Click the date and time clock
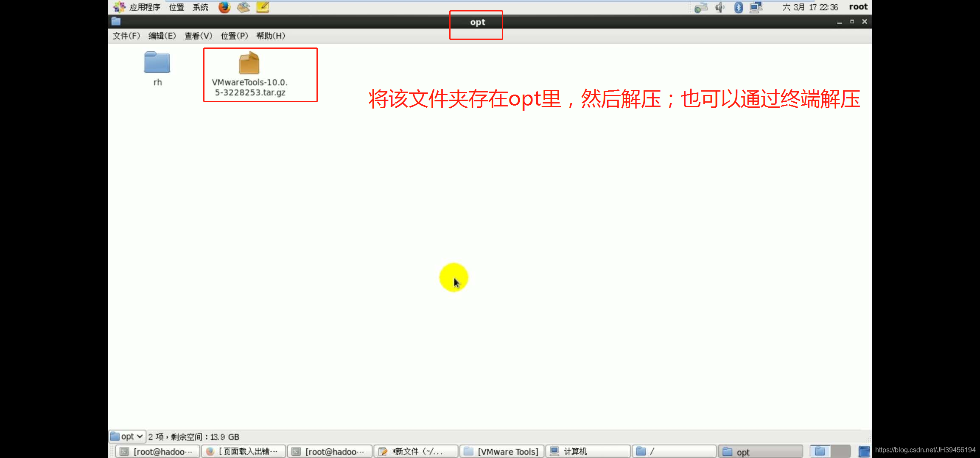The width and height of the screenshot is (980, 458). click(x=810, y=7)
